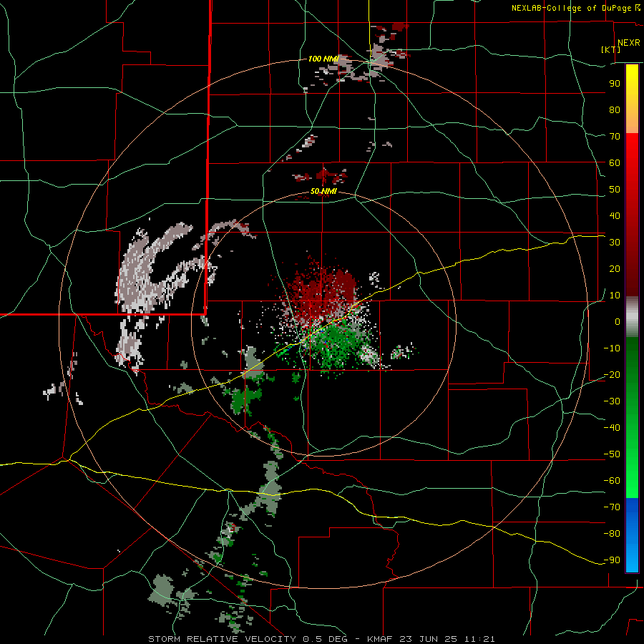Click the storm relative velocity caption at bottom
Screen dimensions: 644x644
click(321, 639)
